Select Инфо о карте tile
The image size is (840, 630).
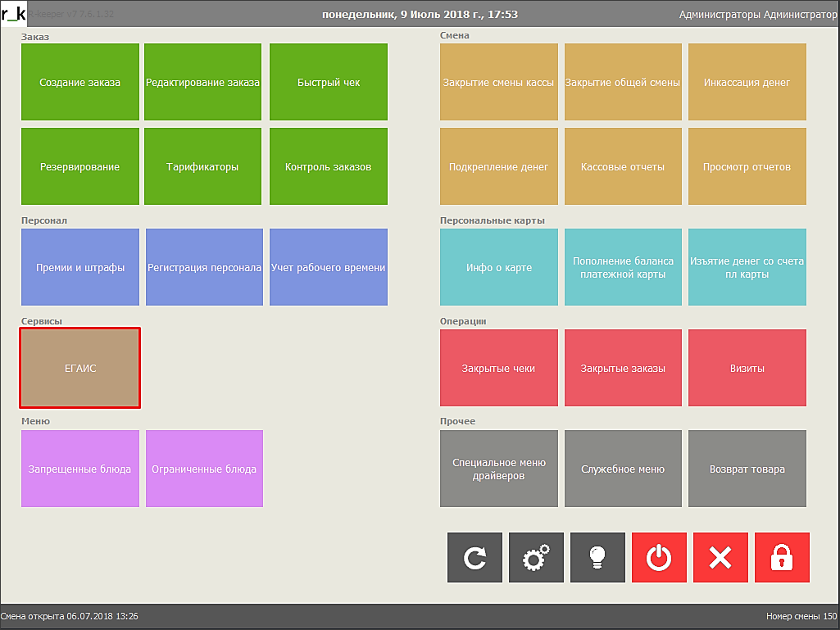click(498, 268)
